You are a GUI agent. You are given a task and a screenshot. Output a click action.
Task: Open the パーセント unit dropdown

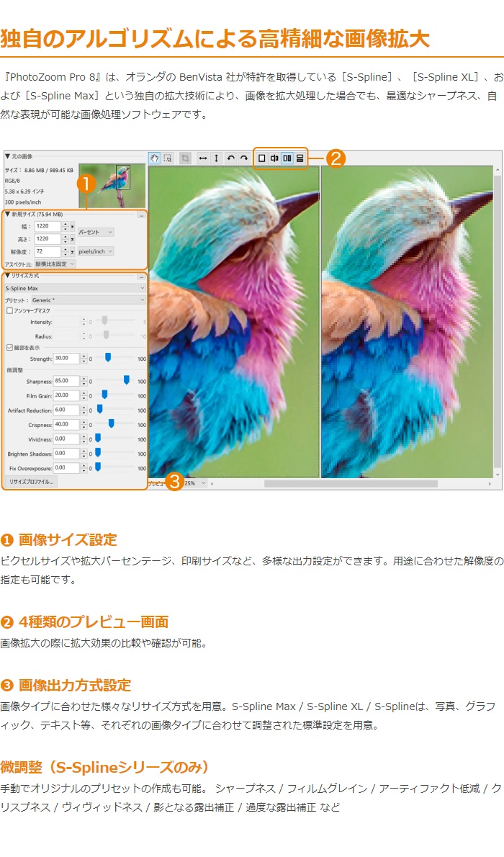coord(96,233)
